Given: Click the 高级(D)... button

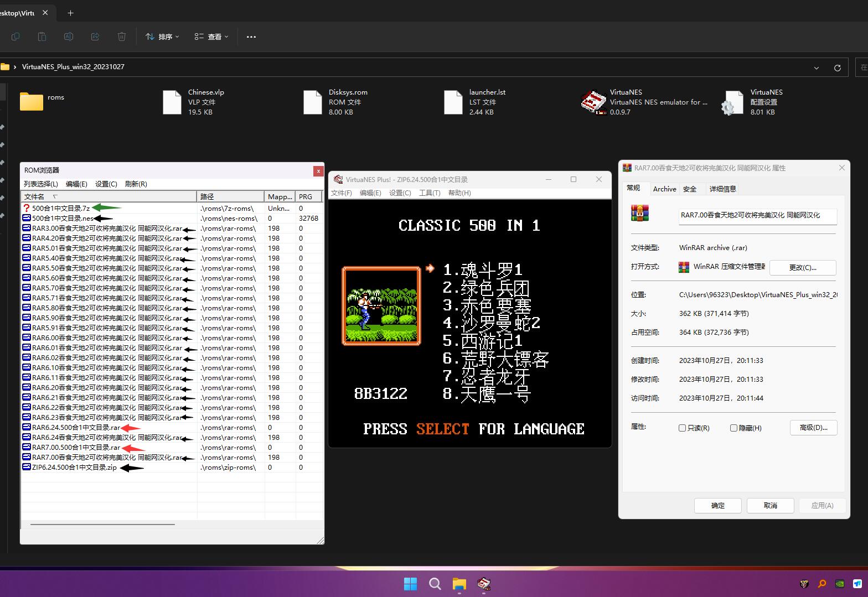Looking at the screenshot, I should 813,428.
